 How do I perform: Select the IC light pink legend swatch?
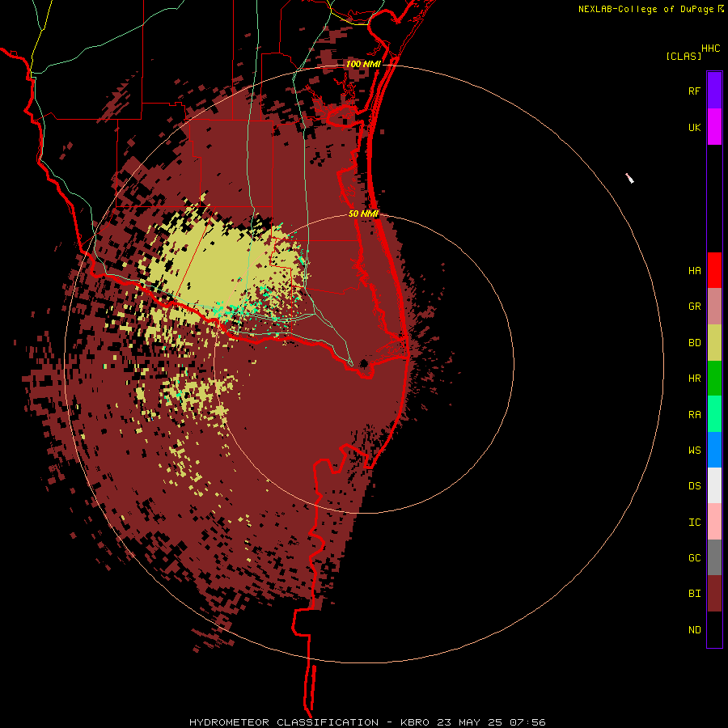pyautogui.click(x=714, y=522)
